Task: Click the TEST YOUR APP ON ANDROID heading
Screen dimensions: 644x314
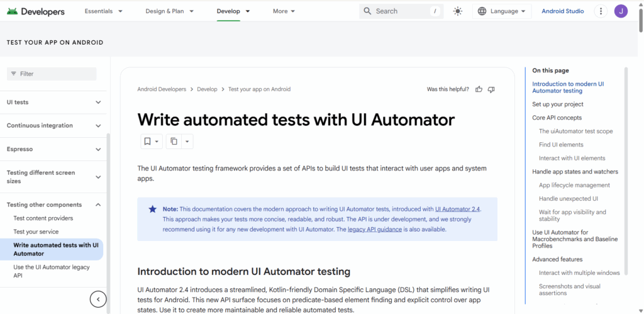Action: [55, 42]
